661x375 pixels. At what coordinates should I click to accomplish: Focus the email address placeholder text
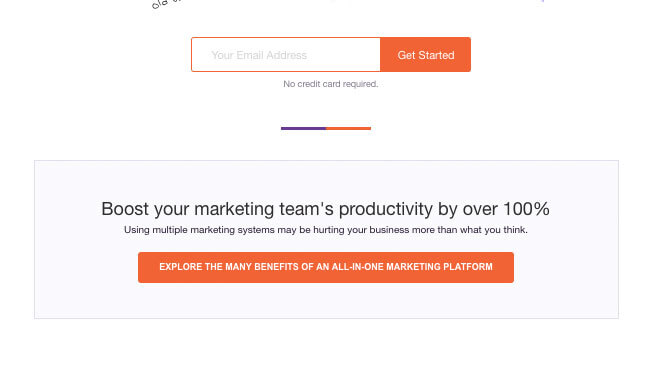(x=259, y=55)
